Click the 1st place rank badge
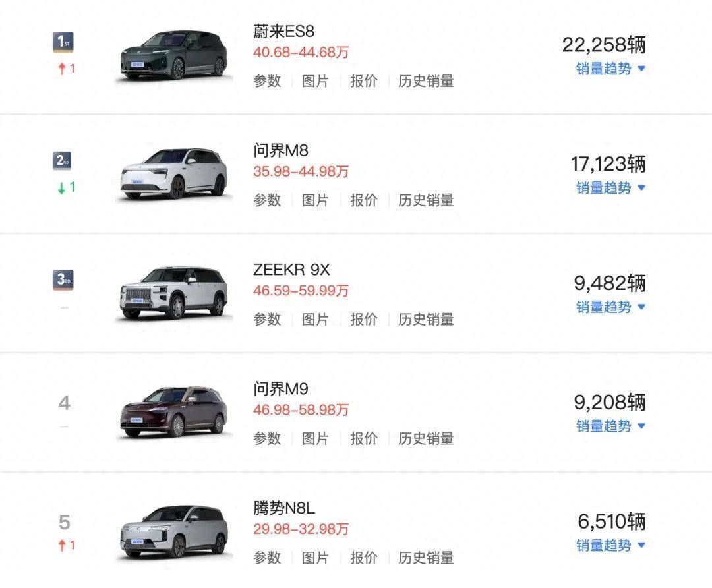Screen dimensions: 712x588 (63, 43)
